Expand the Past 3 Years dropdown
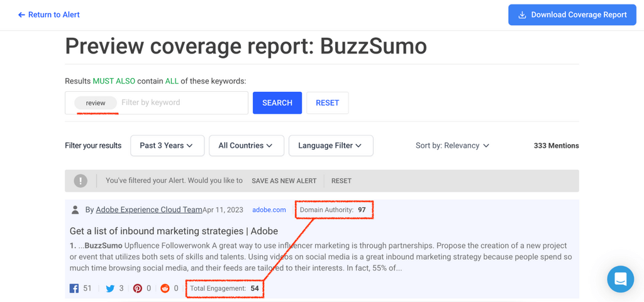The height and width of the screenshot is (302, 644). 167,145
